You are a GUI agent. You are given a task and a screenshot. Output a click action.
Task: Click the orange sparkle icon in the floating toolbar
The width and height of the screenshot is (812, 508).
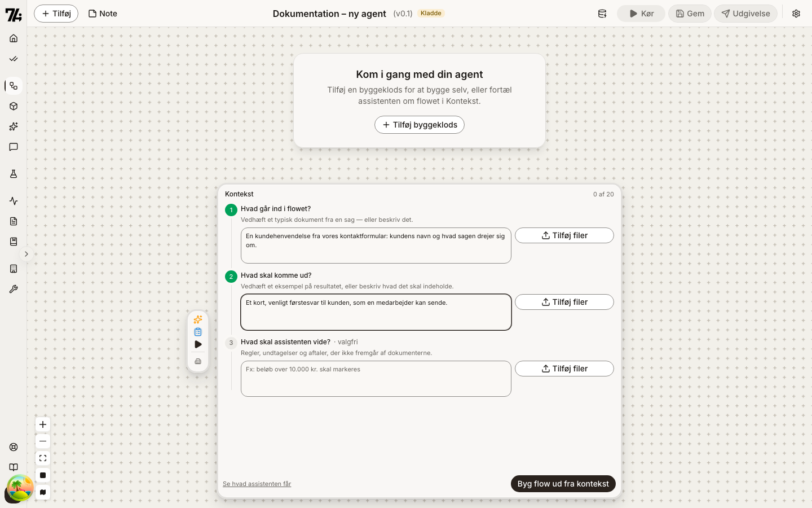pyautogui.click(x=198, y=319)
